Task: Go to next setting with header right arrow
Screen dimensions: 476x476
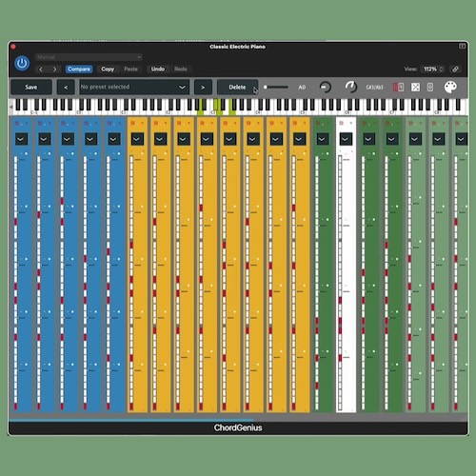Action: click(x=54, y=69)
